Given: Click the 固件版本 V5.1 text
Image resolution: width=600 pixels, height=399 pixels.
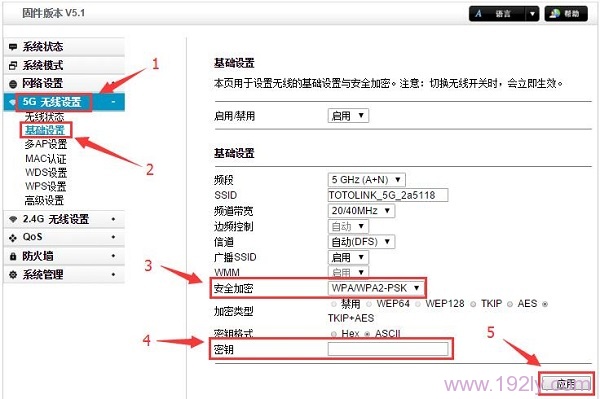Looking at the screenshot, I should (53, 13).
